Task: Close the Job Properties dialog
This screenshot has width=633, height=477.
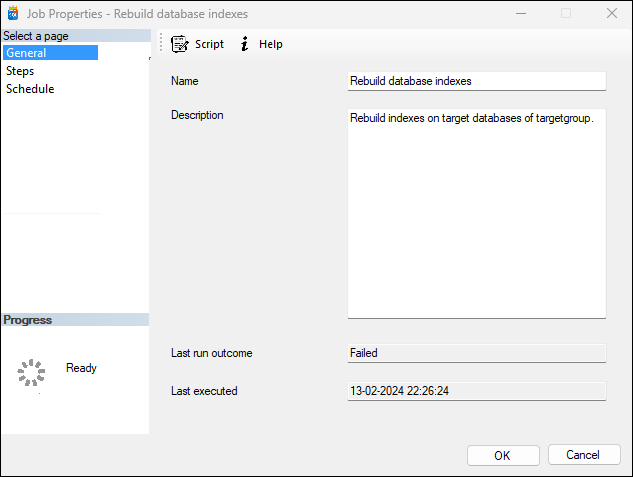Action: click(x=611, y=14)
